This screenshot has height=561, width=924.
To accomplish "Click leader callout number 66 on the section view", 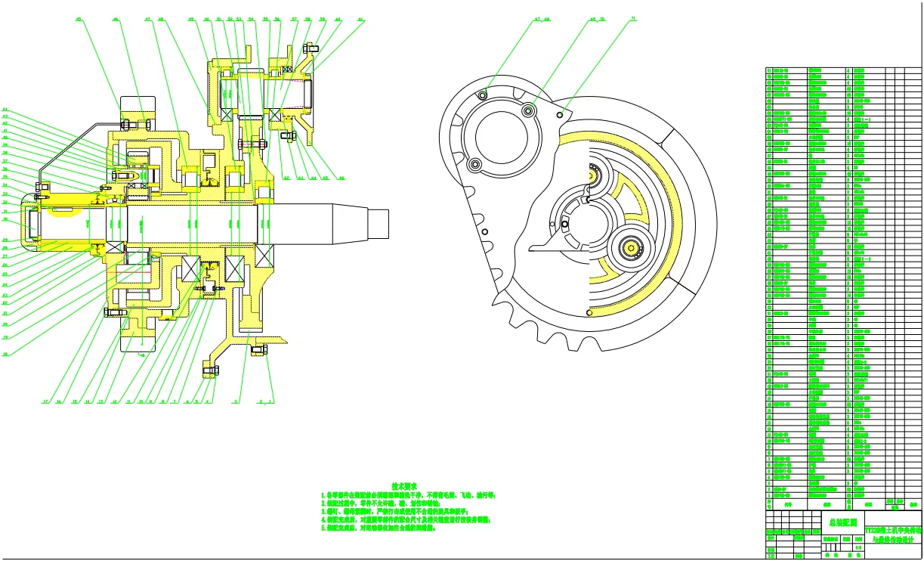I will coord(341,178).
